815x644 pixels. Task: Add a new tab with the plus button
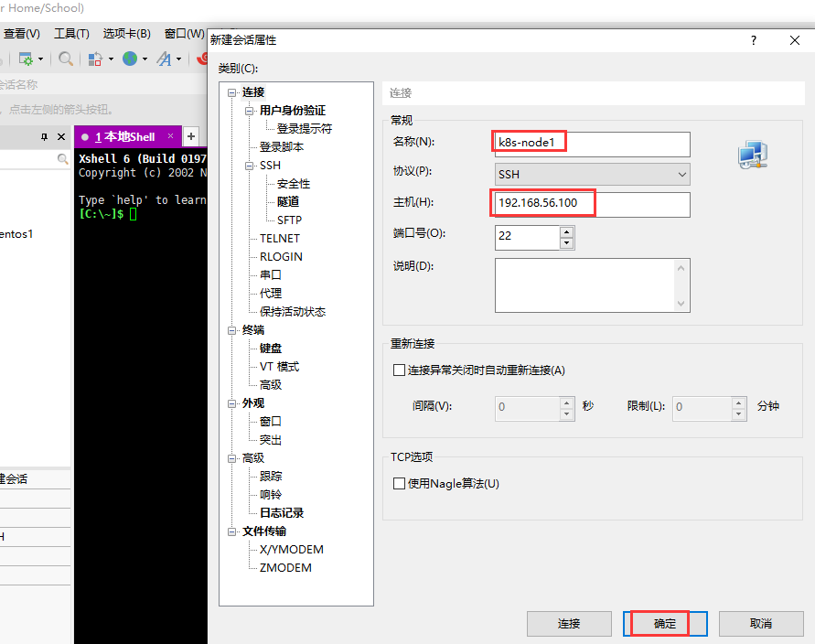[191, 136]
